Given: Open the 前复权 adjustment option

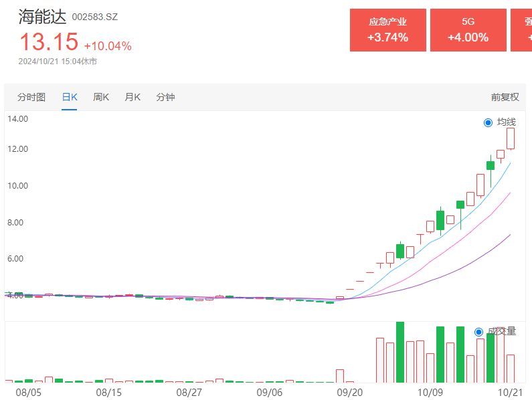Looking at the screenshot, I should 505,97.
